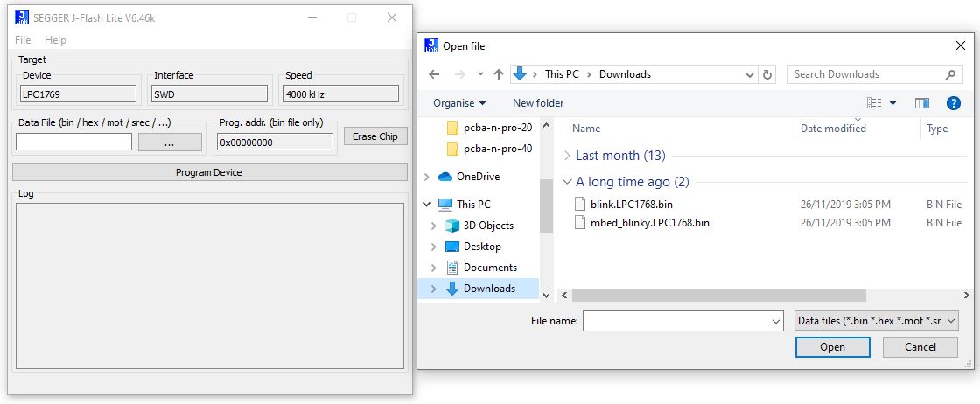Expand the Desktop tree node
This screenshot has width=980, height=404.
(x=434, y=247)
